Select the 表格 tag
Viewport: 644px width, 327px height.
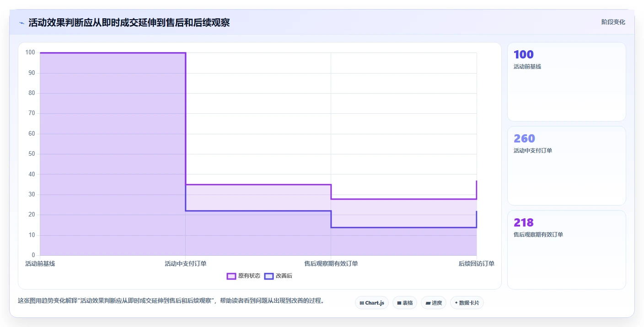click(x=405, y=303)
